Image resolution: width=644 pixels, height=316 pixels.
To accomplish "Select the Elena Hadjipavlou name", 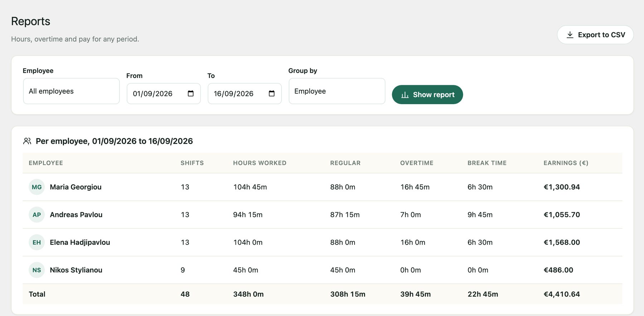I will pos(80,242).
